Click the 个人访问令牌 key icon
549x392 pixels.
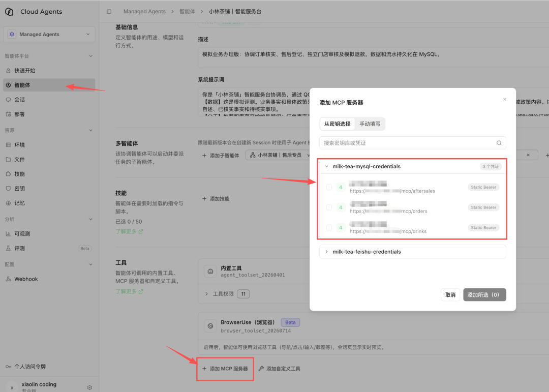9,367
